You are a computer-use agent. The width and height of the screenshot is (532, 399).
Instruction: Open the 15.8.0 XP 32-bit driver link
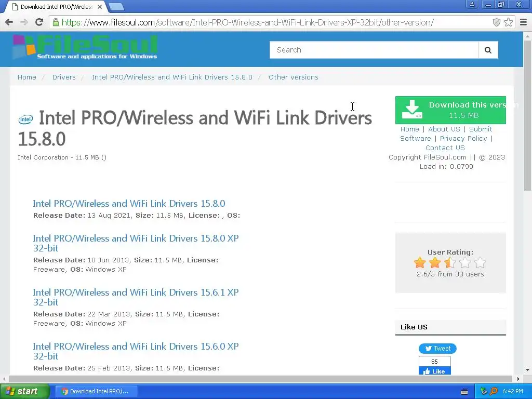point(136,243)
